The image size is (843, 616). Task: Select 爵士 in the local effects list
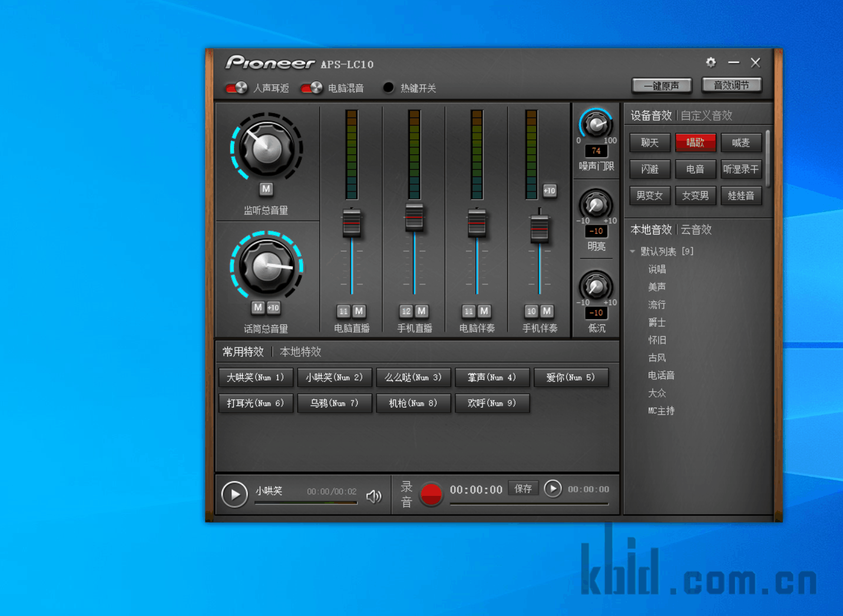point(657,322)
